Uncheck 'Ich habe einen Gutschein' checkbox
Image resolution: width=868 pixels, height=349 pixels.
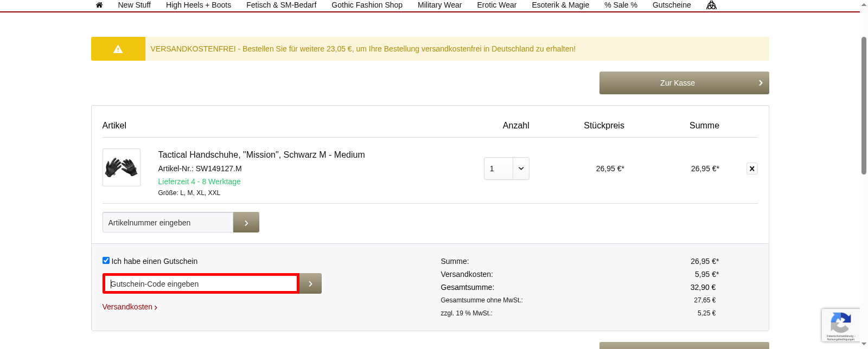tap(106, 261)
